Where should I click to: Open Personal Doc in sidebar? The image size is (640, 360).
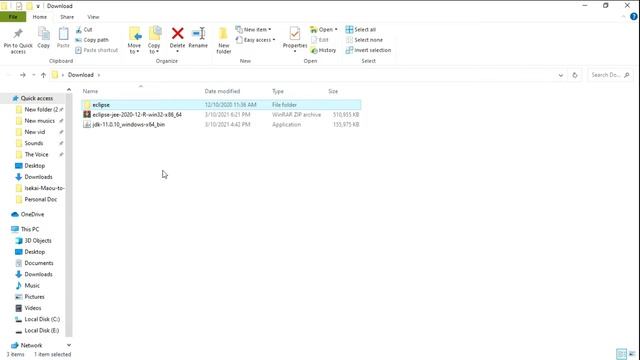pyautogui.click(x=40, y=200)
